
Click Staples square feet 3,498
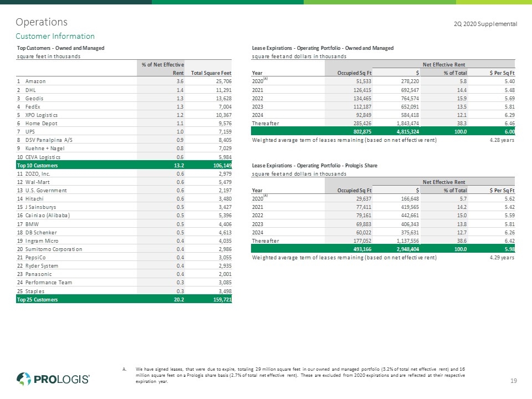point(225,291)
